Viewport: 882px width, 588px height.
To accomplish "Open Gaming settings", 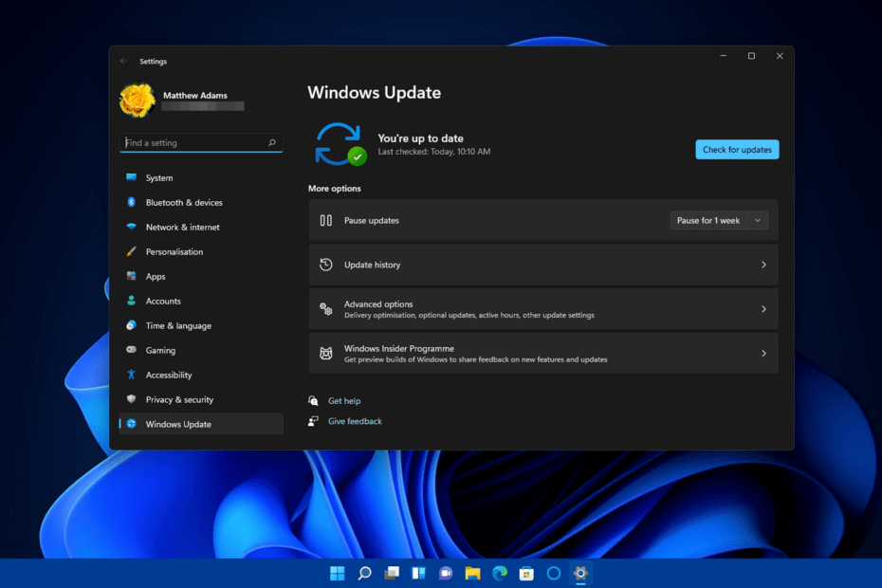I will pyautogui.click(x=201, y=350).
